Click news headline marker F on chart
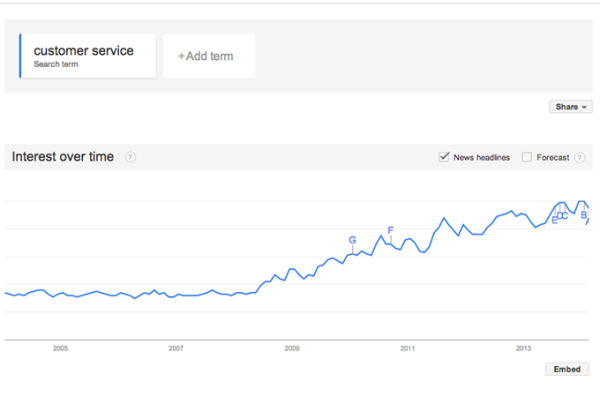 click(390, 230)
